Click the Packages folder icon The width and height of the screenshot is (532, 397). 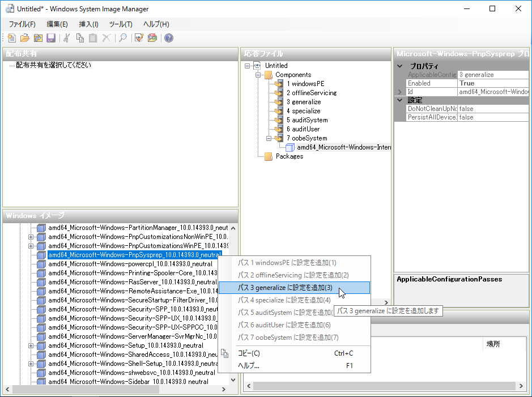click(269, 156)
